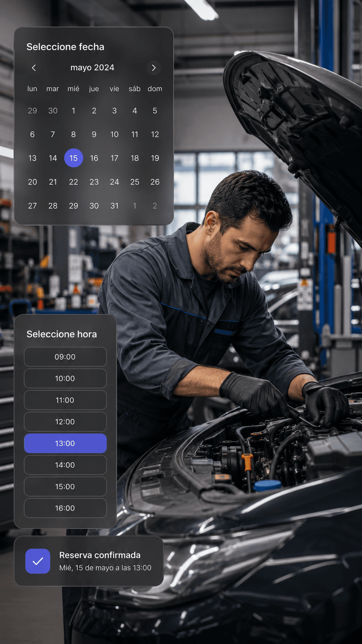Click the 'mayo 2024' month label
The image size is (362, 644).
point(92,67)
